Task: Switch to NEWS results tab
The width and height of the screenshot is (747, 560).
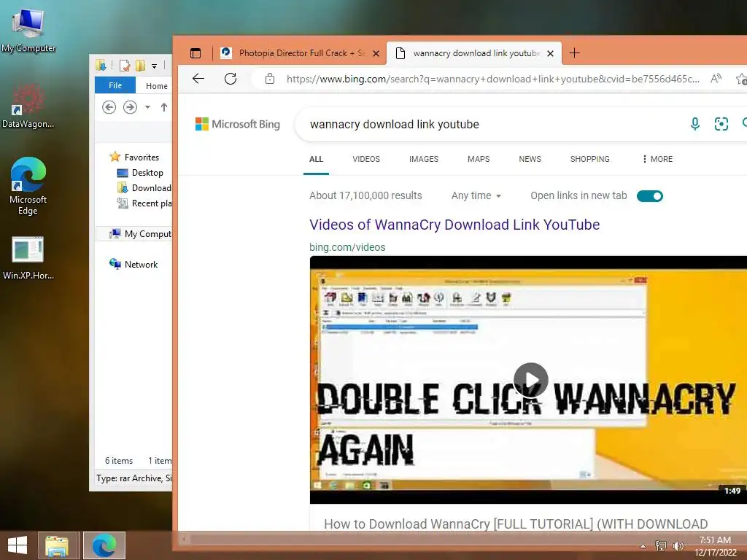Action: [x=530, y=159]
